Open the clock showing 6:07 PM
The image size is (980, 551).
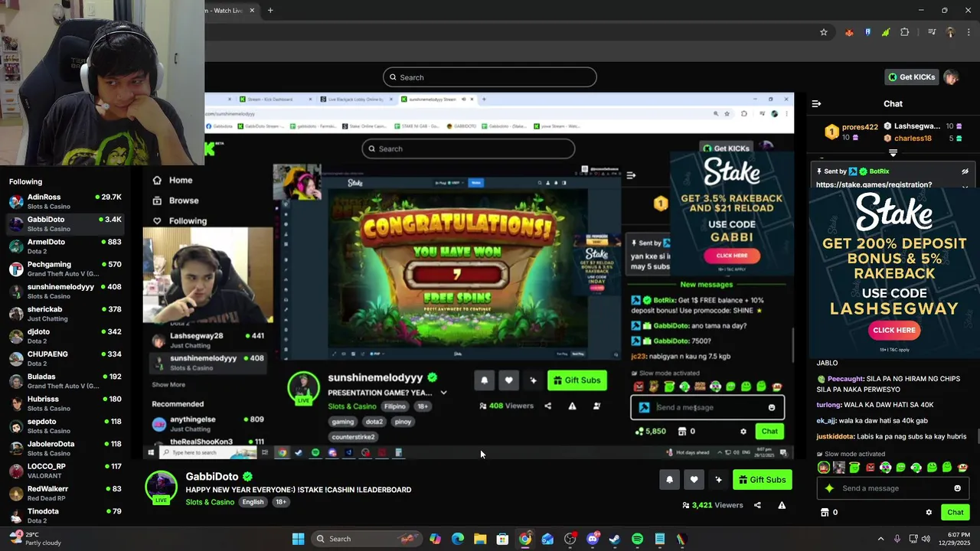tap(956, 539)
